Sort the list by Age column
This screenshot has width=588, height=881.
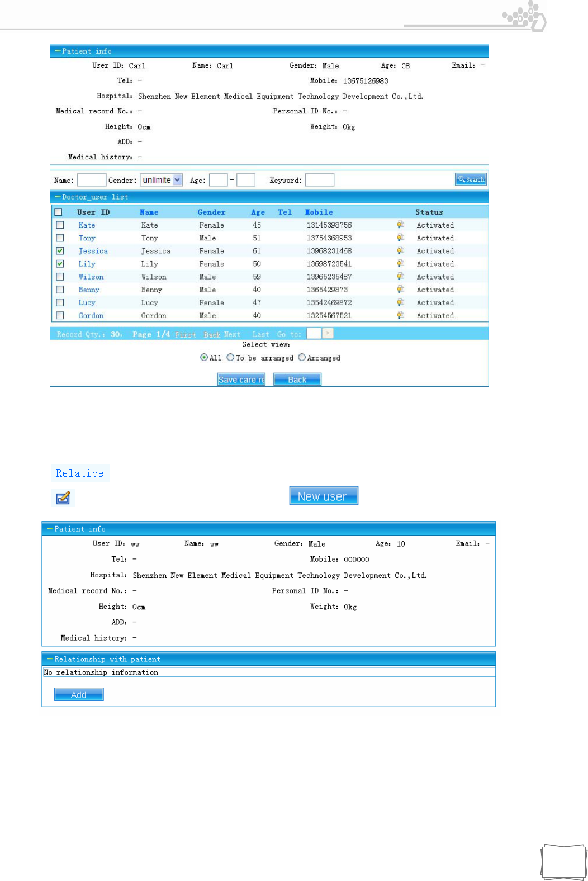coord(258,212)
